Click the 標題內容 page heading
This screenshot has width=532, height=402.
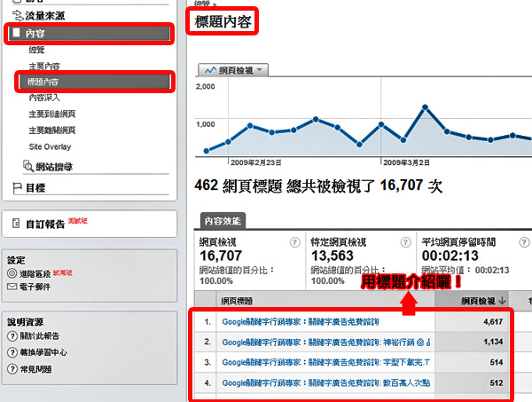point(223,21)
